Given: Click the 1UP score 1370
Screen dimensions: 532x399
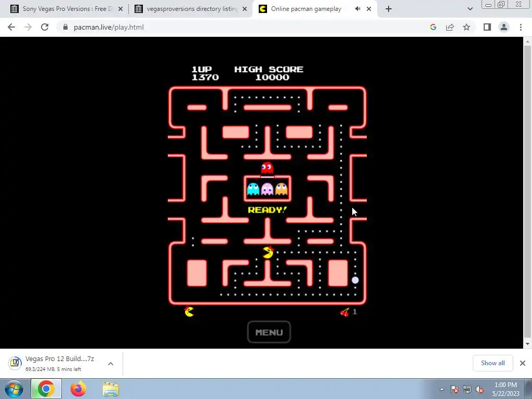Looking at the screenshot, I should click(205, 77).
